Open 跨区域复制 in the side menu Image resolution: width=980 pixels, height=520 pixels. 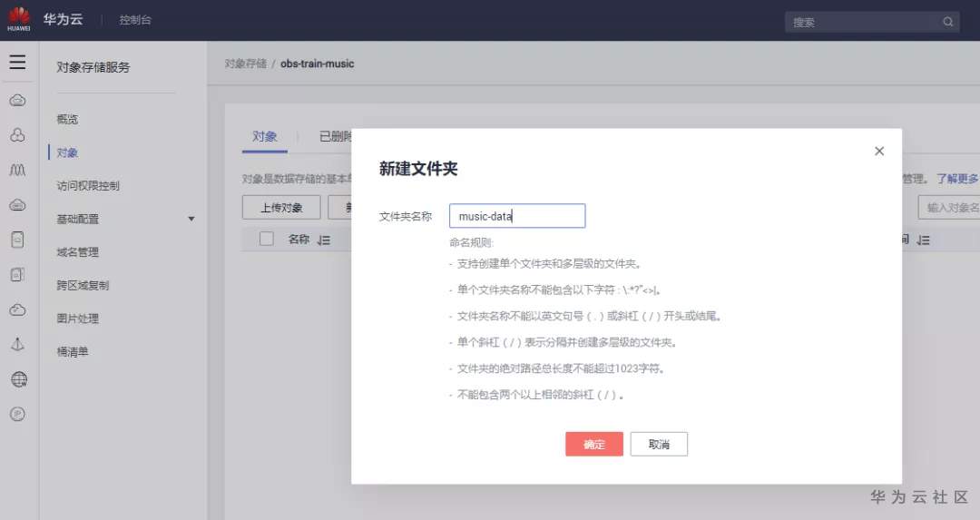(83, 286)
